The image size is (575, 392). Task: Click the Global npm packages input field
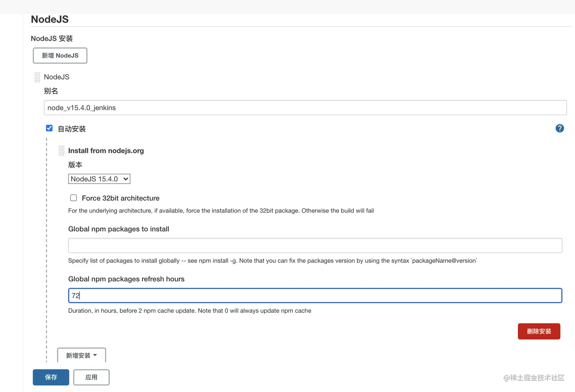tap(315, 246)
